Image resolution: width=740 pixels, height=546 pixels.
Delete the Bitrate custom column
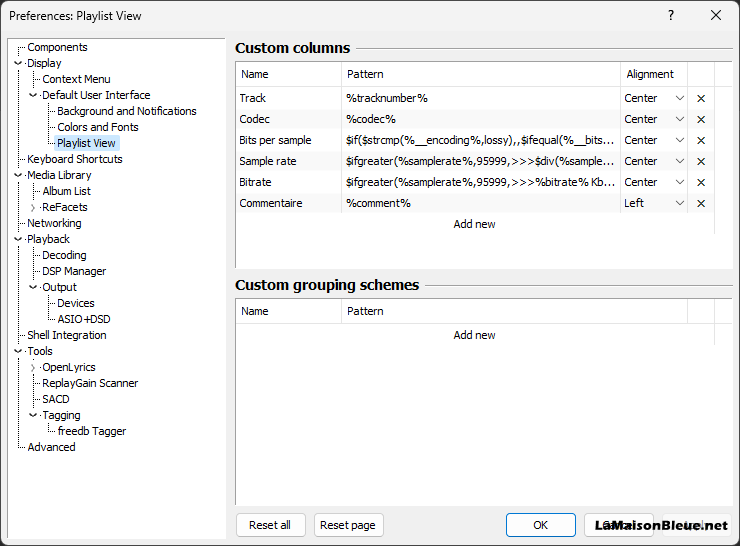(x=701, y=182)
